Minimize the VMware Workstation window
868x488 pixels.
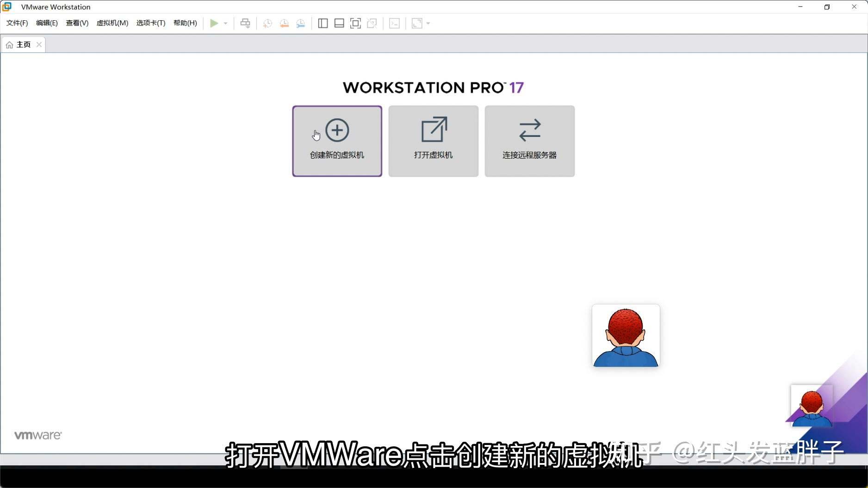(x=800, y=7)
